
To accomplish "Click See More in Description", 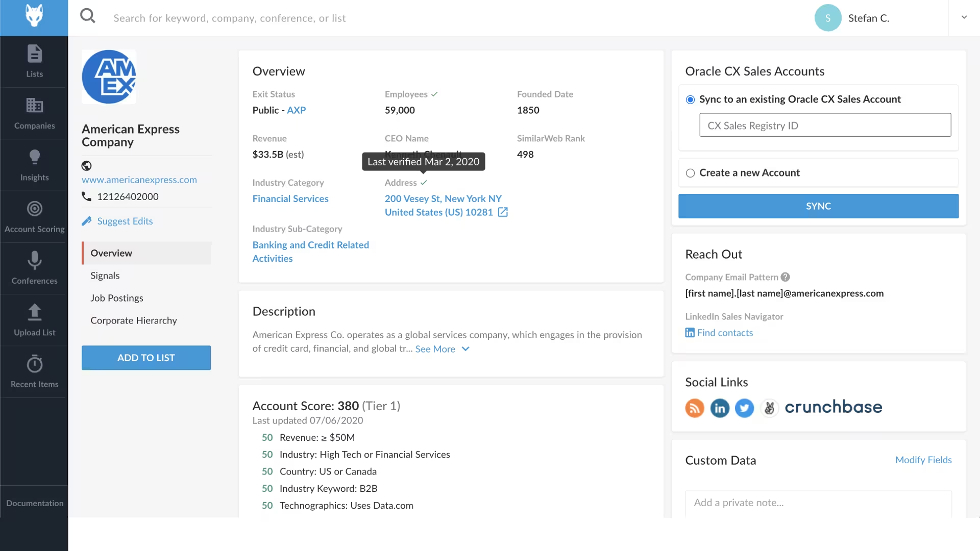I will point(435,349).
